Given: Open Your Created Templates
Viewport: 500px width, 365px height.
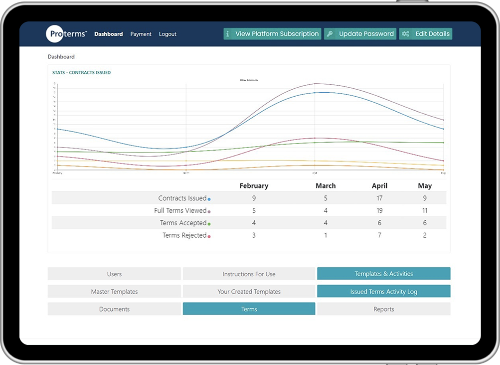Looking at the screenshot, I should pyautogui.click(x=249, y=291).
